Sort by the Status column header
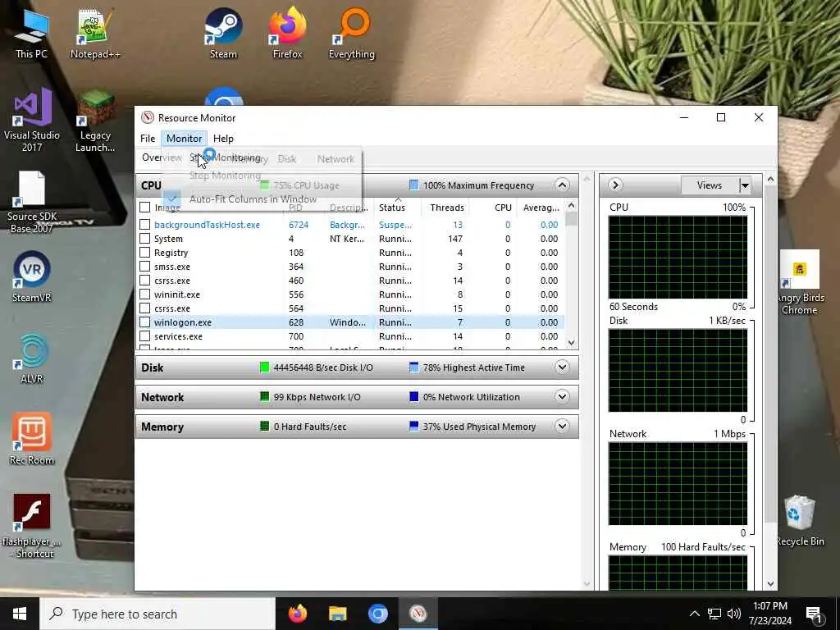 [x=398, y=208]
